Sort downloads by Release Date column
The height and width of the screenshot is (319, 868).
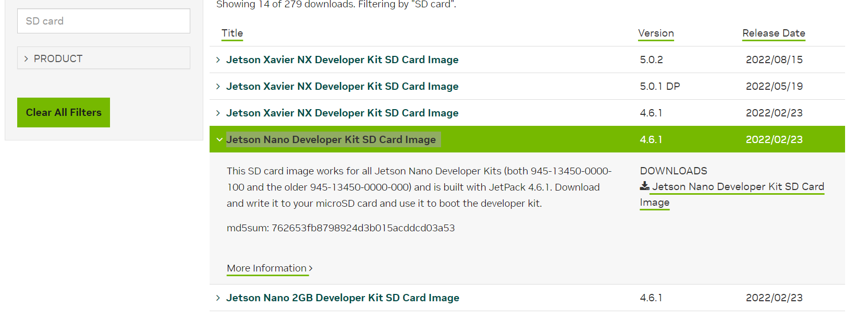pyautogui.click(x=774, y=33)
